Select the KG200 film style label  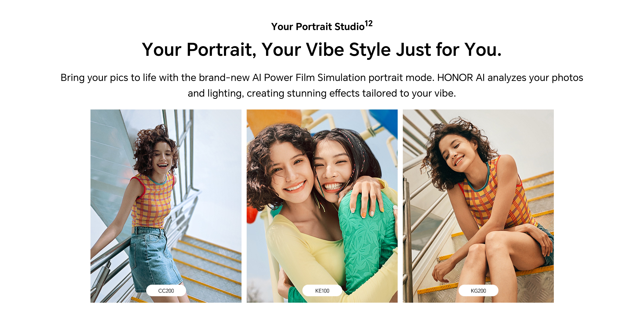point(478,291)
